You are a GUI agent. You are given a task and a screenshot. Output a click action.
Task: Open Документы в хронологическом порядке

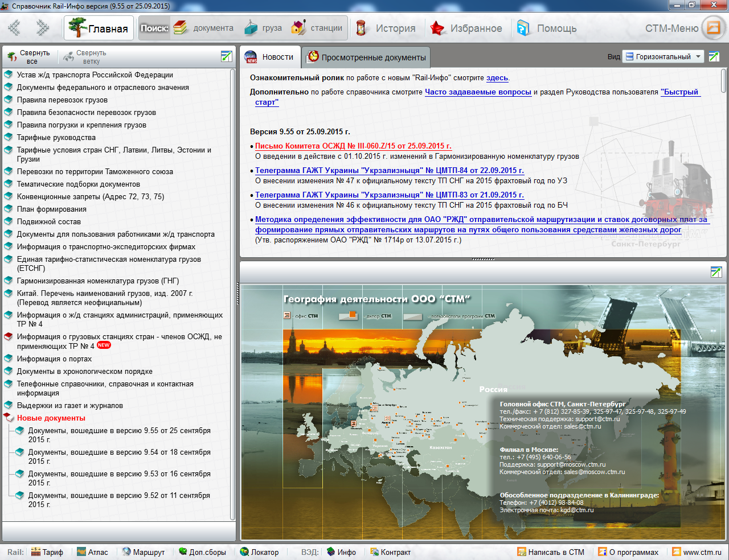[x=84, y=371]
